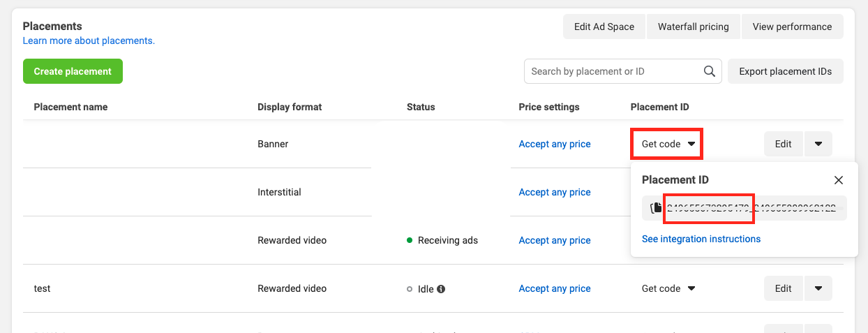Screen dimensions: 868x333
Task: Click the info icon next to Idle
Action: click(x=441, y=289)
